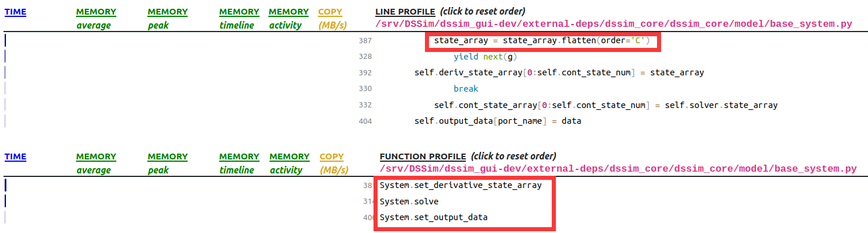Click MEMORY peak header in line profile table

pyautogui.click(x=167, y=18)
